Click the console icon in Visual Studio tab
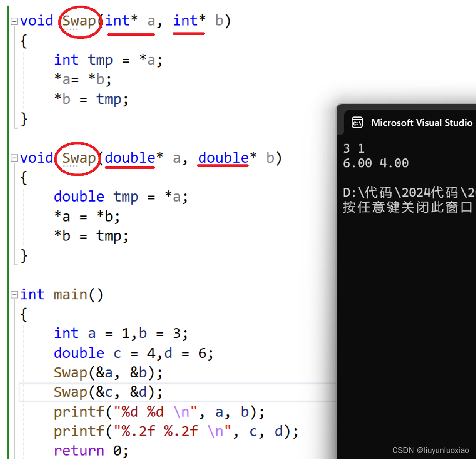The image size is (476, 459). pyautogui.click(x=357, y=123)
